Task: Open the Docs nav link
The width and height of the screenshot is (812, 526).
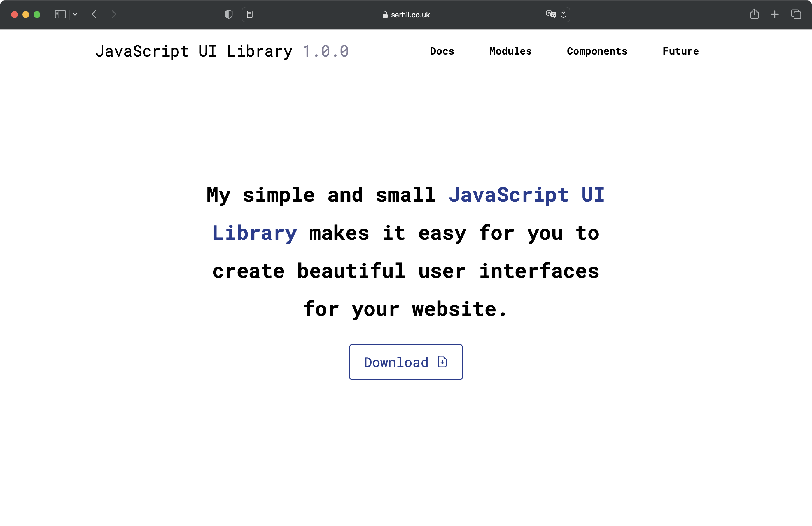Action: coord(442,51)
